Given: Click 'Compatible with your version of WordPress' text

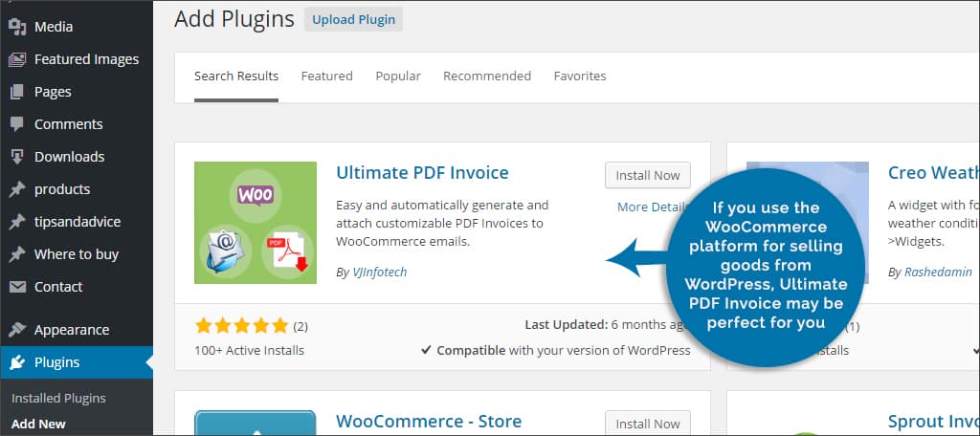Looking at the screenshot, I should pos(563,350).
